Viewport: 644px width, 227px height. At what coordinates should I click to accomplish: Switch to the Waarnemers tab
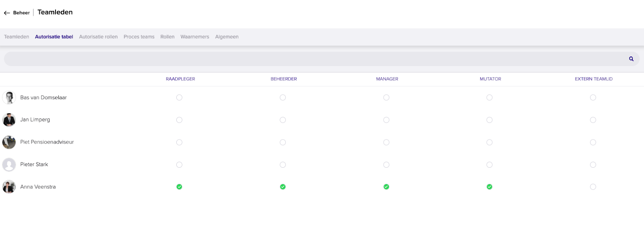pyautogui.click(x=195, y=37)
